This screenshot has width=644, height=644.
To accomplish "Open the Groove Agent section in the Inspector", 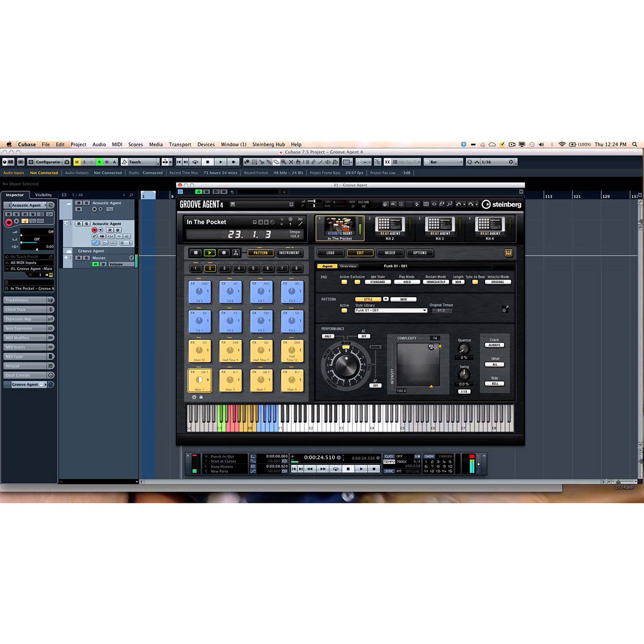I will pyautogui.click(x=24, y=384).
